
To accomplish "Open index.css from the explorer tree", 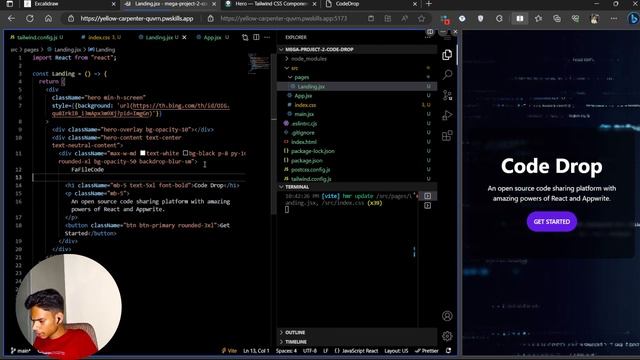I will [357, 105].
